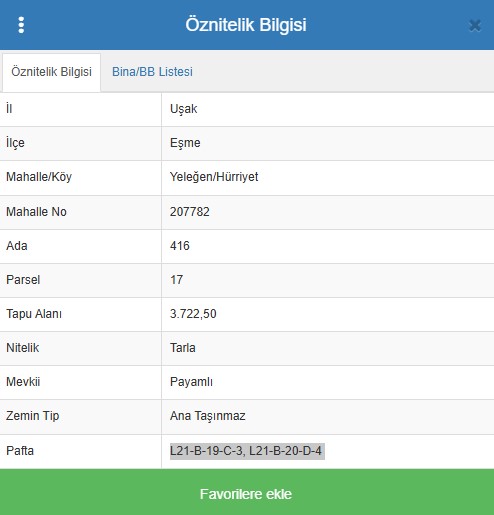Close the Öznitelik Bilgisi panel

(475, 25)
